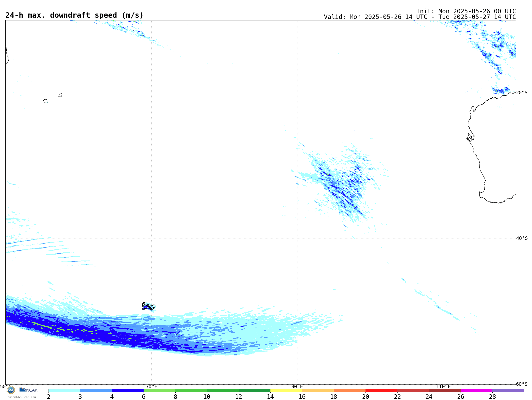Click the colorbar tick label '14'
532x400 pixels.
tap(270, 397)
